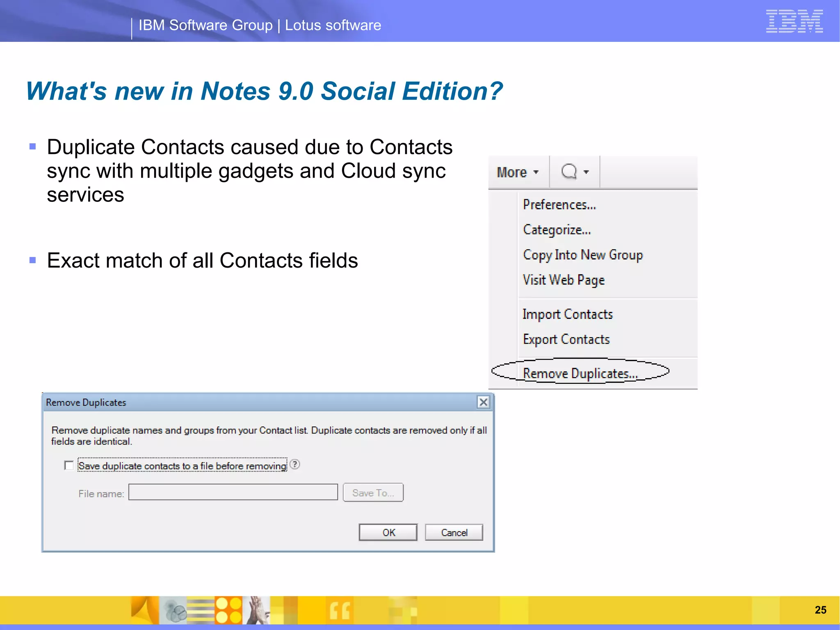Click the slide number 25
This screenshot has height=630, width=840.
pos(820,610)
